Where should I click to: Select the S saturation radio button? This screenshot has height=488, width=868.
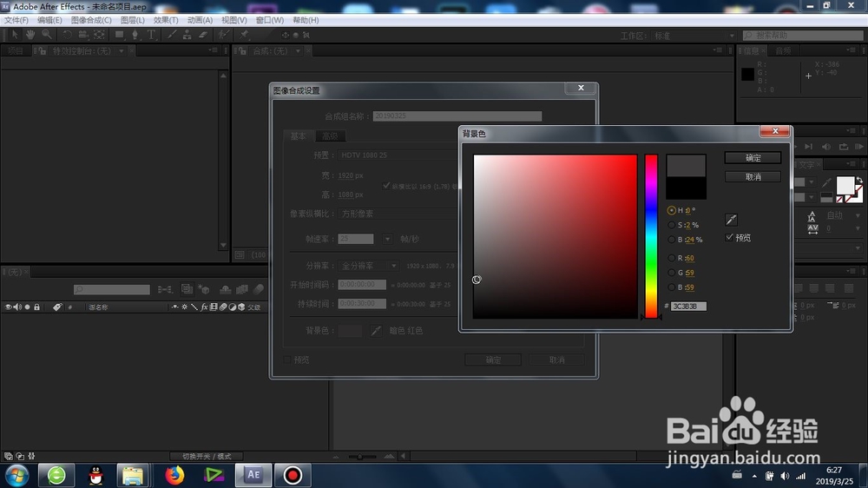point(672,225)
